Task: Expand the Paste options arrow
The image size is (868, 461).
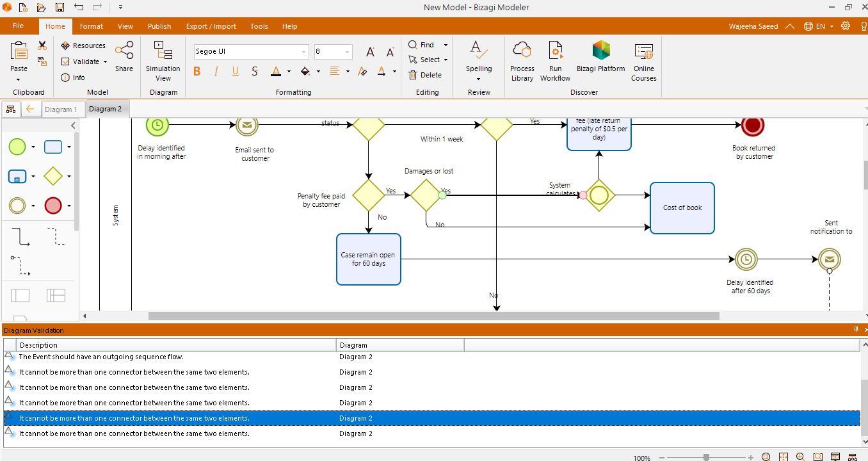Action: point(18,80)
